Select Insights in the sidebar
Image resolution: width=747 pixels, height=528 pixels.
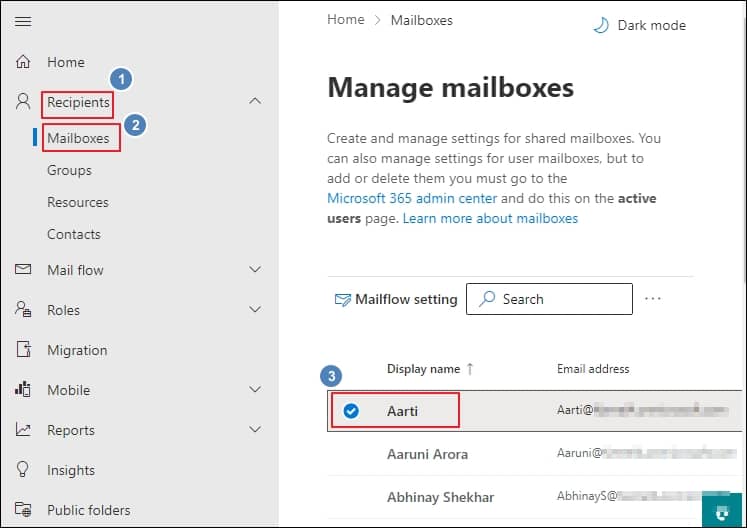click(71, 470)
